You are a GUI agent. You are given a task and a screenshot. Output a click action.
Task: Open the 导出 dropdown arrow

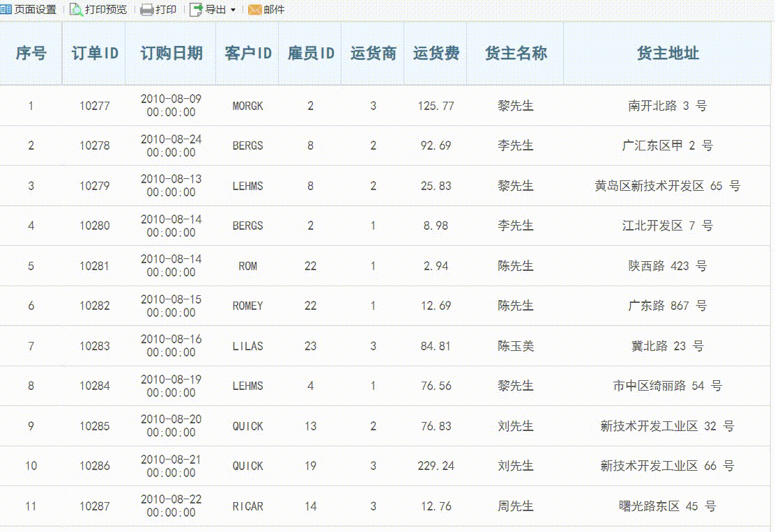pyautogui.click(x=233, y=10)
